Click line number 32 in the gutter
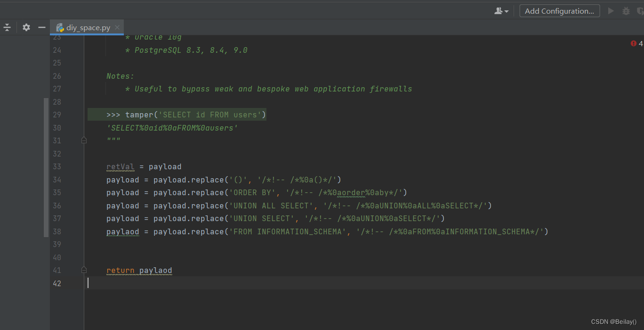Screen dimensions: 644x330 [57, 154]
